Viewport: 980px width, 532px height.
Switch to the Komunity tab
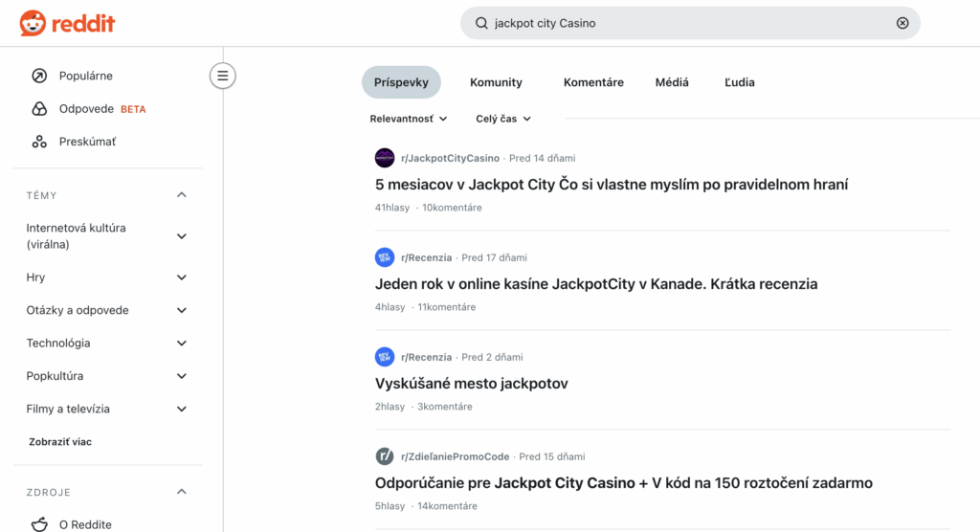496,82
